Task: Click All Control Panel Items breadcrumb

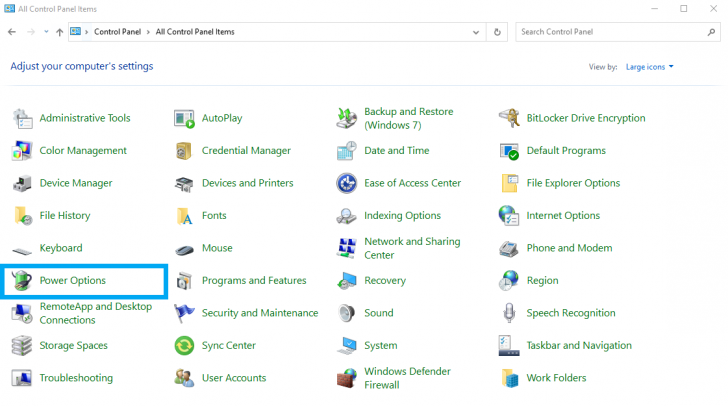Action: point(195,32)
